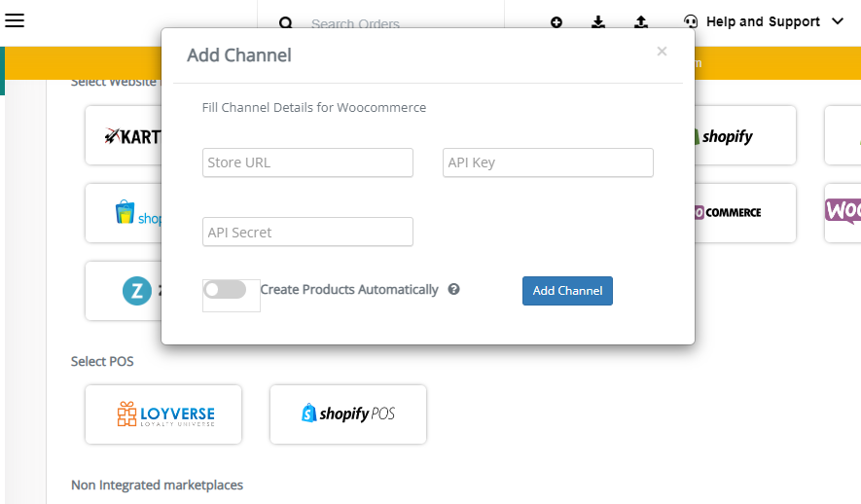This screenshot has height=504, width=861.
Task: Select the Shopify POS tile
Action: coord(348,414)
